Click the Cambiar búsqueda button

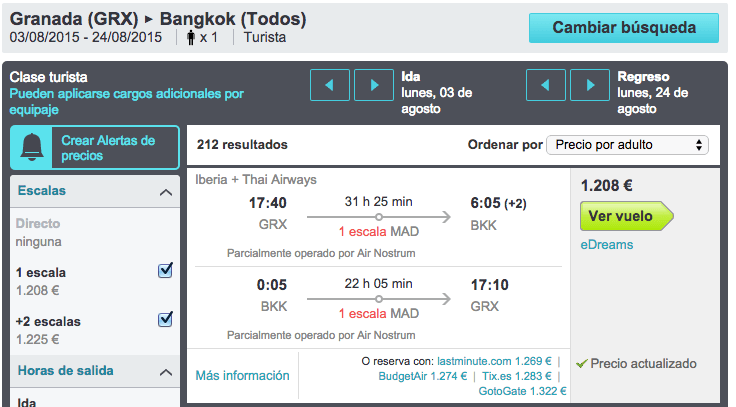click(x=623, y=28)
